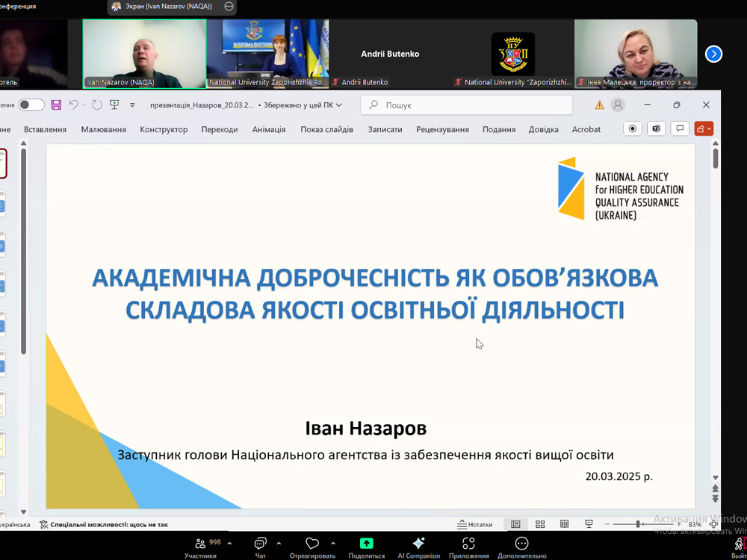Toggle Normal view button in status bar
747x560 pixels.
click(515, 524)
